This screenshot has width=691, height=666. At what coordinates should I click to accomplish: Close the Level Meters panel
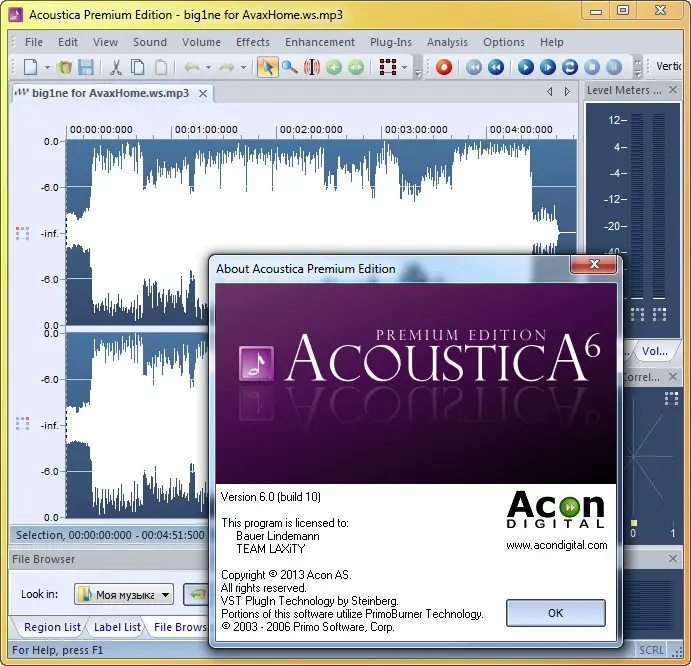coord(673,90)
